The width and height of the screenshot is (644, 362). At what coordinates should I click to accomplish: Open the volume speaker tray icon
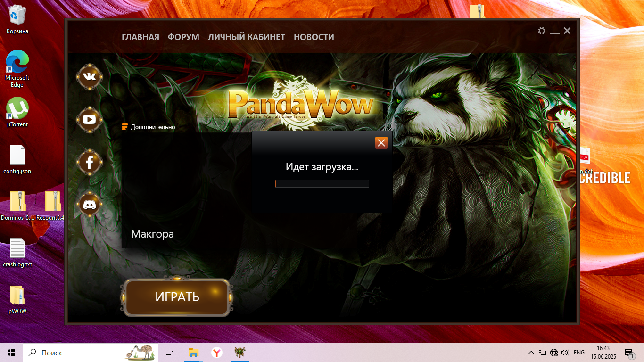(565, 353)
